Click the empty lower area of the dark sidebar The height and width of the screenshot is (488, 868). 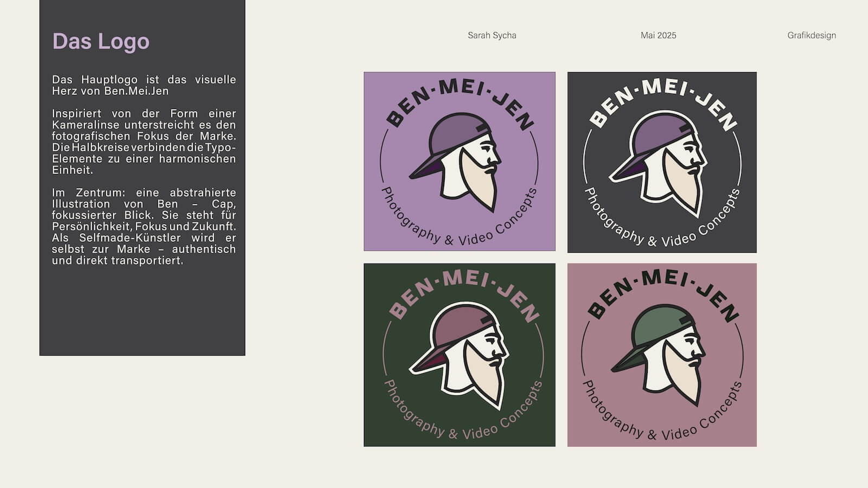142,314
